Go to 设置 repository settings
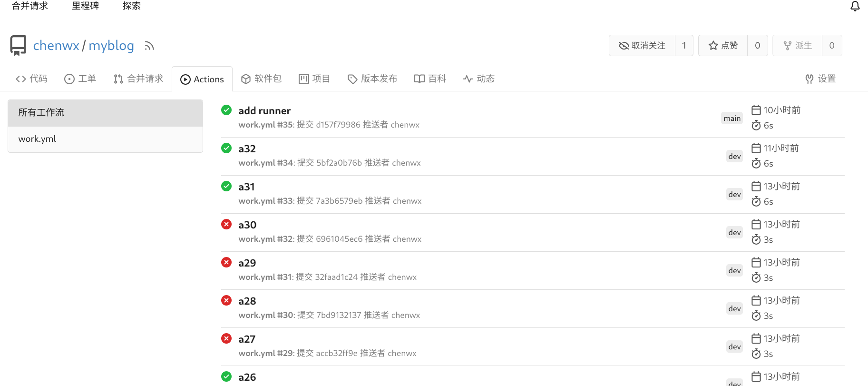868x386 pixels. 820,79
